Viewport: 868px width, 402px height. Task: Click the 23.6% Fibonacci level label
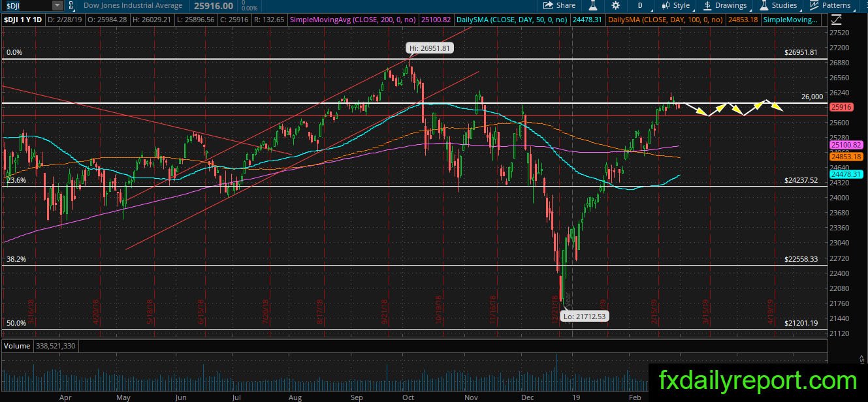click(16, 180)
